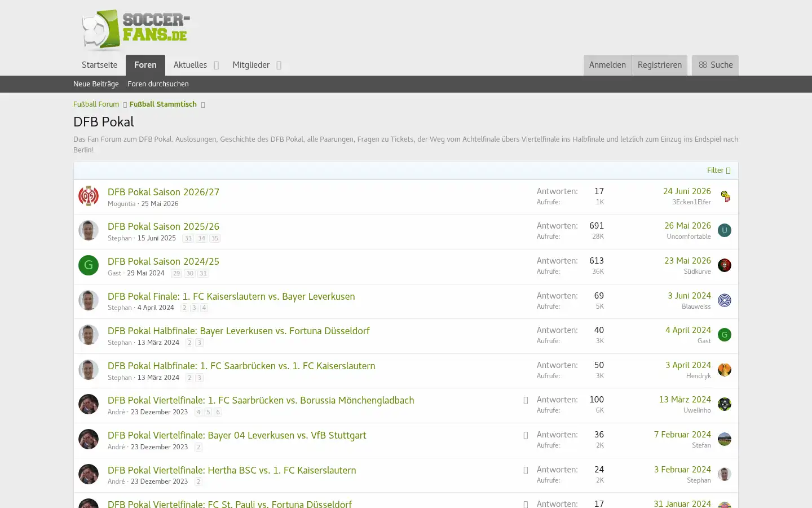
Task: Open André's avatar on Leverkusen vs. Stuttgart thread
Action: tap(89, 439)
